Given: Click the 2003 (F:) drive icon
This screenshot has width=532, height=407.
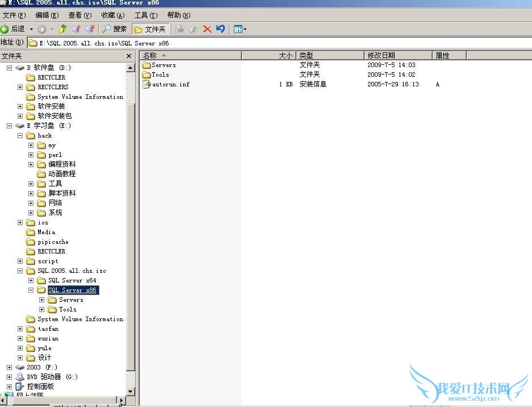Looking at the screenshot, I should point(20,368).
